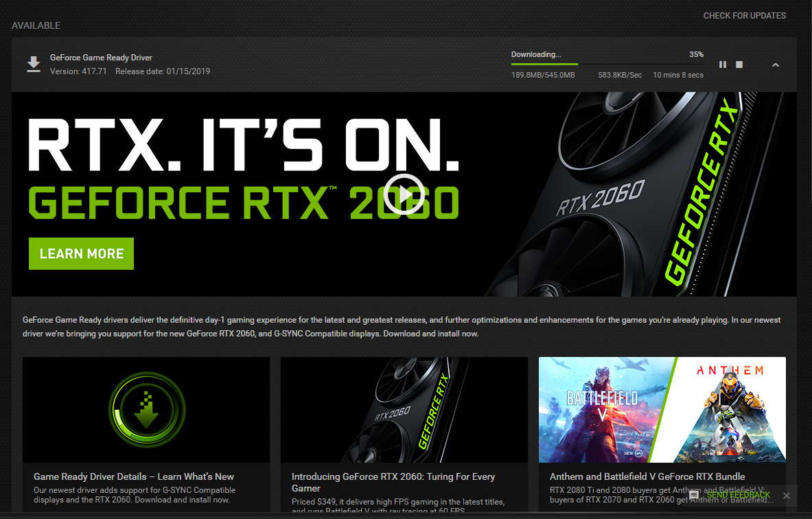Open the Anthem and Battlefield V bundle image
The image size is (812, 519).
662,410
